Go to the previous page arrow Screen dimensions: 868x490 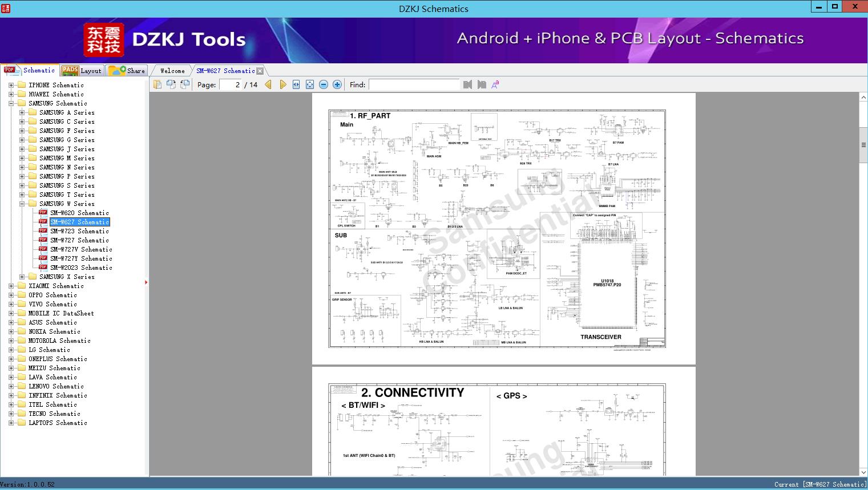coord(268,84)
